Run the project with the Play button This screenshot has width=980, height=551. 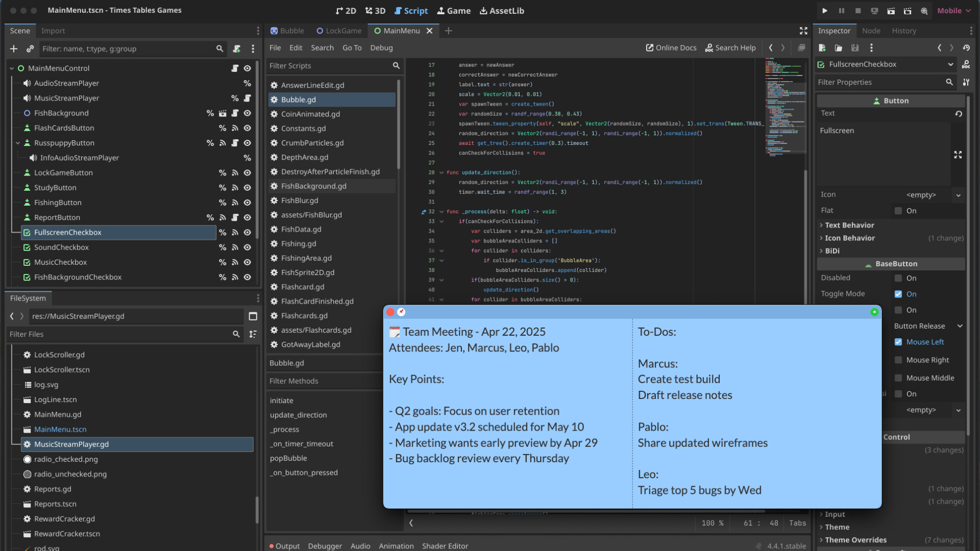click(825, 10)
